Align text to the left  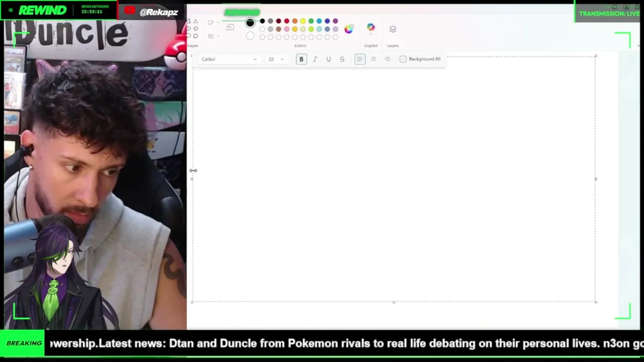point(360,59)
